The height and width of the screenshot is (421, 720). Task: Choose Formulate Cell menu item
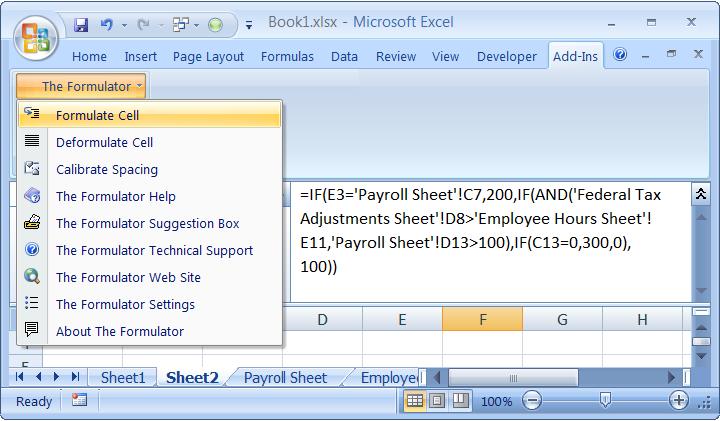point(150,115)
